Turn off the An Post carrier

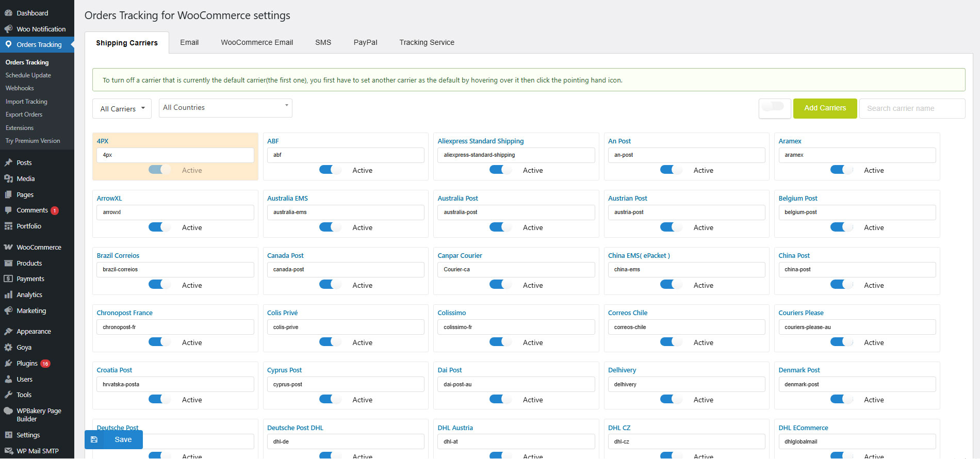[x=671, y=170]
